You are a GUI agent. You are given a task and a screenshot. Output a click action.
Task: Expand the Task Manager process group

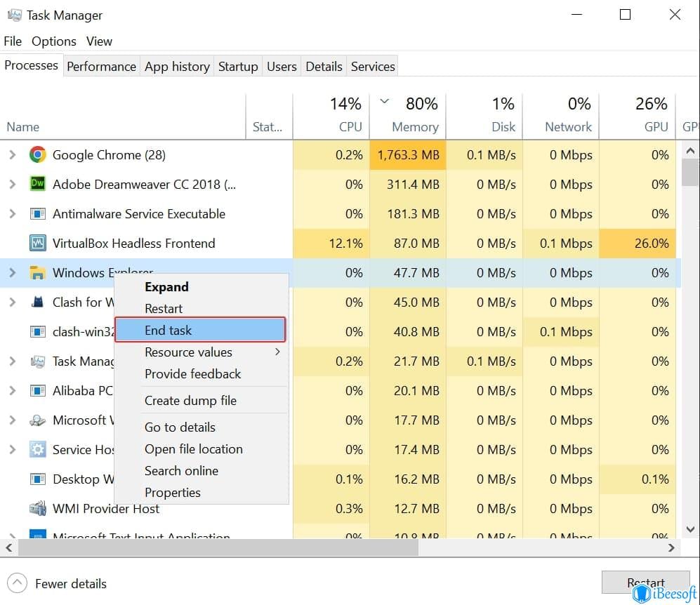coord(13,361)
